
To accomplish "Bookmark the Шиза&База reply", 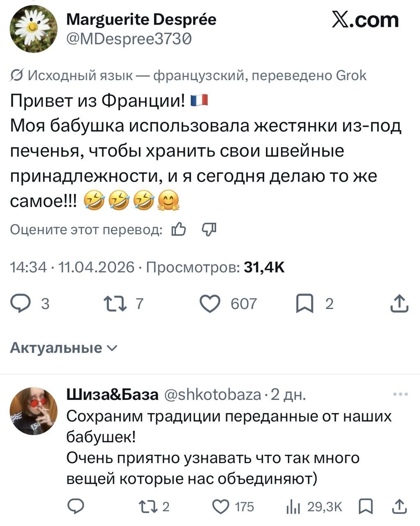I will (x=365, y=507).
